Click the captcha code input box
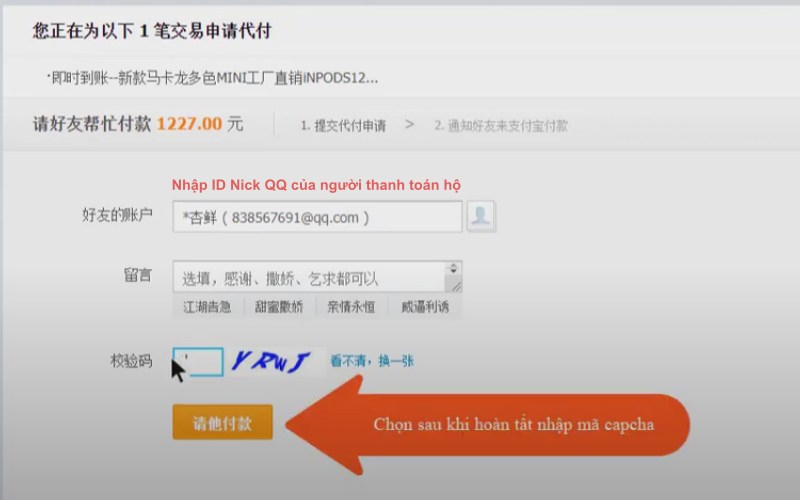800x500 pixels. (198, 362)
